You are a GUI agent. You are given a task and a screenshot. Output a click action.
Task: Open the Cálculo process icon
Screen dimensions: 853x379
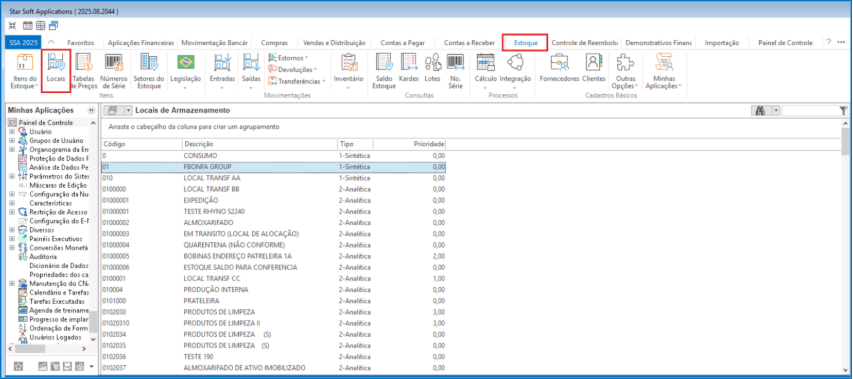point(485,71)
